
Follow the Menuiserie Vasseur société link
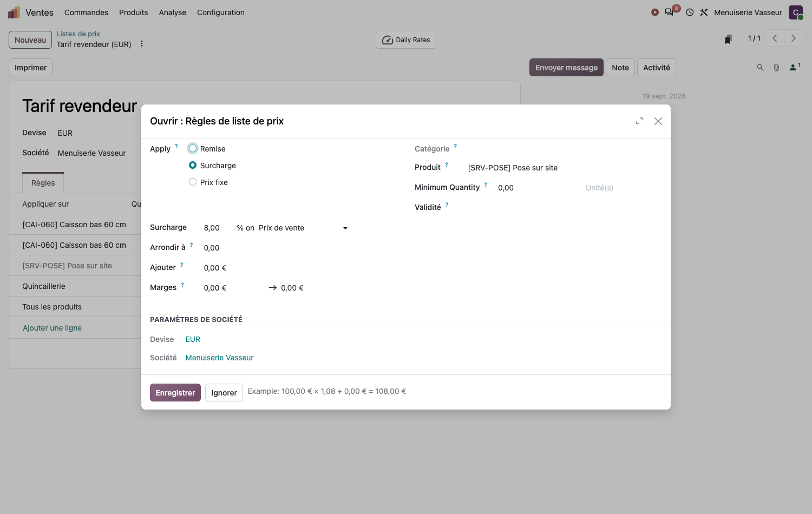(x=219, y=358)
